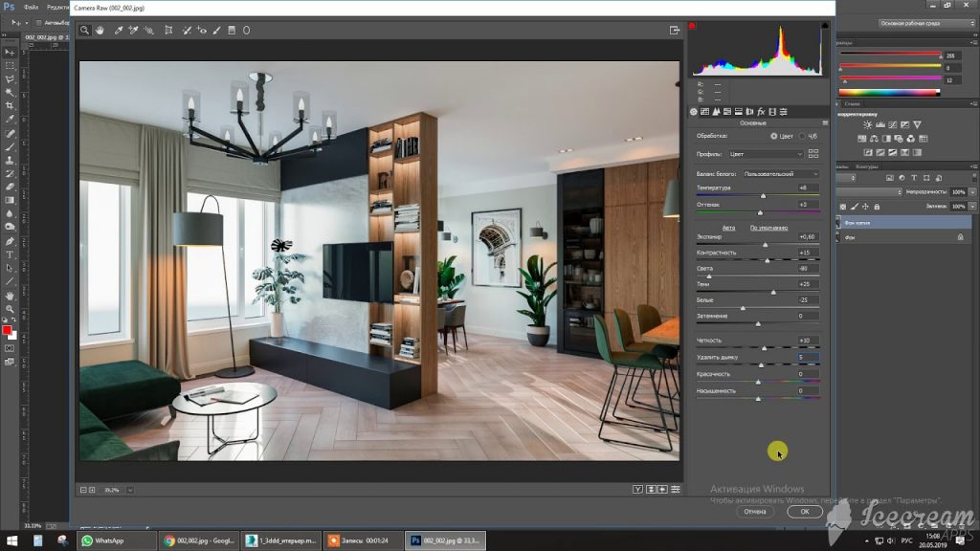This screenshot has height=551, width=980.
Task: Select the Zoom tool in Camera Raw toolbar
Action: click(x=84, y=30)
